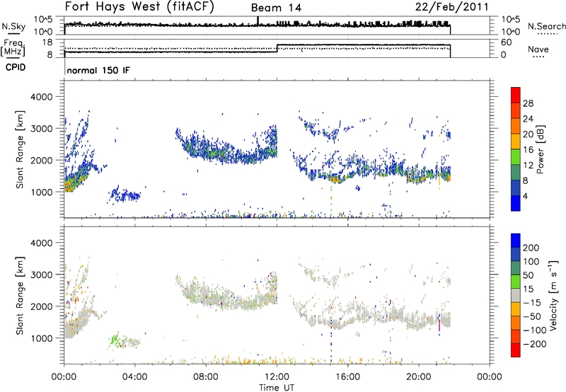Click the 'Freq. [MHz]' axis label

point(13,47)
